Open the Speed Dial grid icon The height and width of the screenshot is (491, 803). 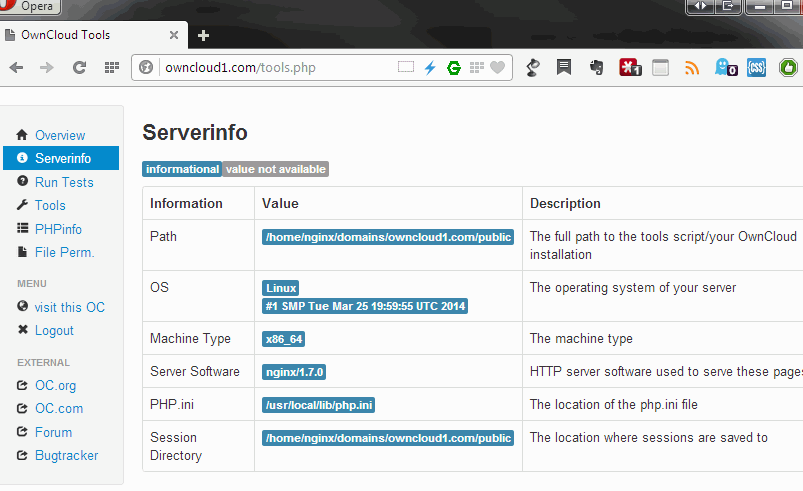[x=112, y=68]
